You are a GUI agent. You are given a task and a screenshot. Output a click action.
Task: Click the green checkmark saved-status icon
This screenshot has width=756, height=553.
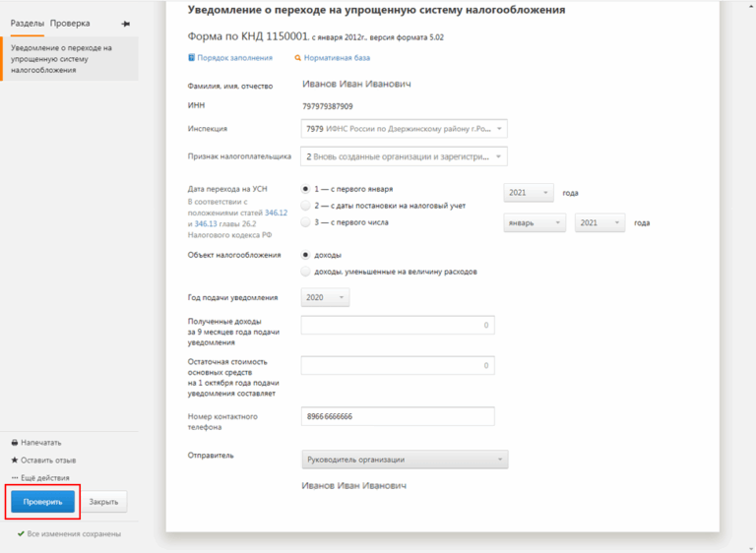pyautogui.click(x=21, y=533)
